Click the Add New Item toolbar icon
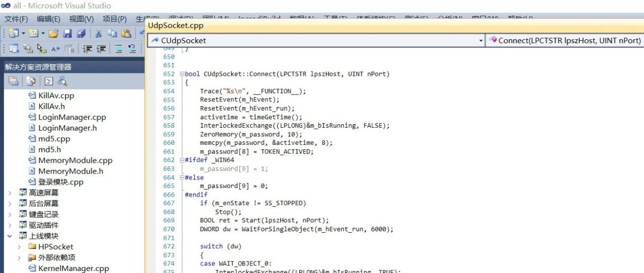This screenshot has height=273, width=644. (33, 33)
